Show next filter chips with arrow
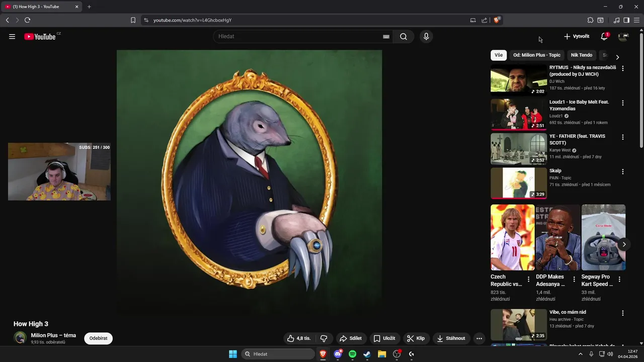644x362 pixels. (617, 57)
